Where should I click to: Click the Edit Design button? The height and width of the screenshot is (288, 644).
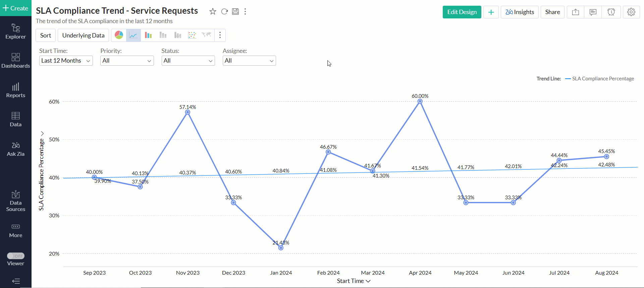click(462, 12)
